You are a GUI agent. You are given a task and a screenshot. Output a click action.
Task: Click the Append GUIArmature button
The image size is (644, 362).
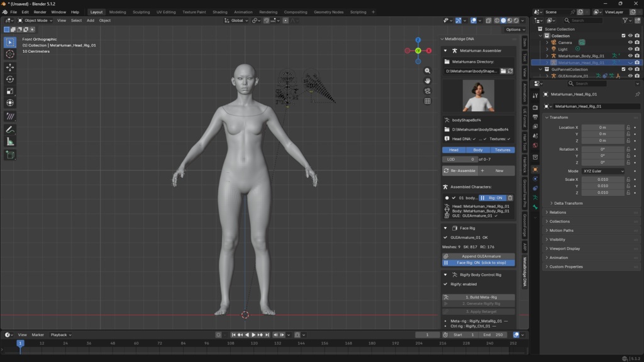point(479,256)
